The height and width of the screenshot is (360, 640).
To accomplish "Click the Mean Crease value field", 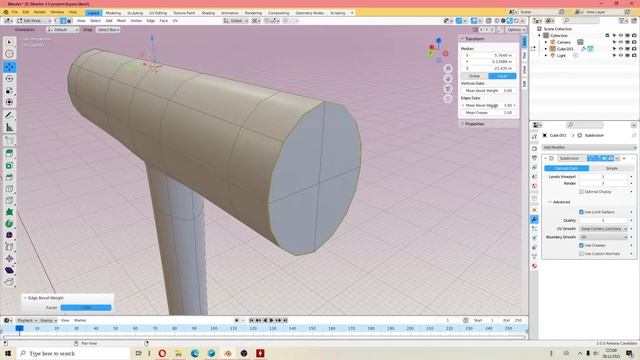I will (489, 112).
